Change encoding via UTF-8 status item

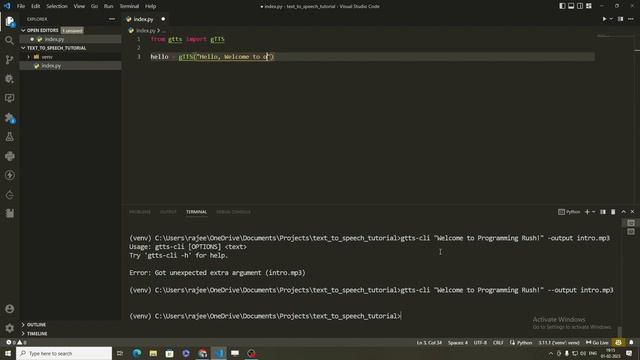tap(480, 342)
